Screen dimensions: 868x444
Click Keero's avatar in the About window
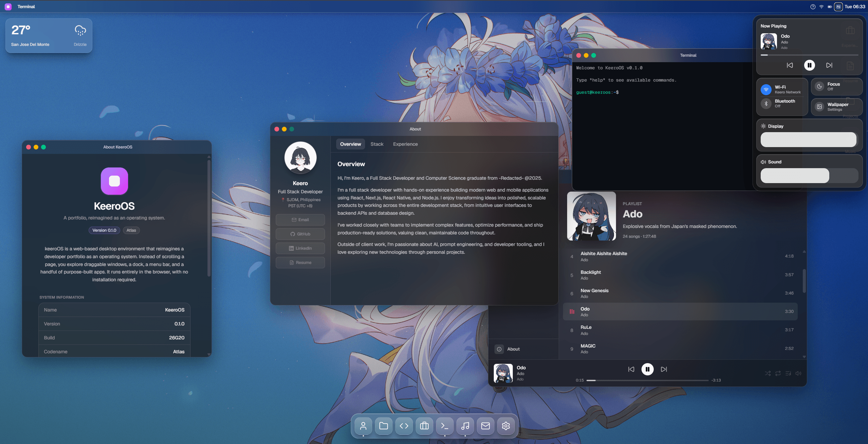(300, 158)
